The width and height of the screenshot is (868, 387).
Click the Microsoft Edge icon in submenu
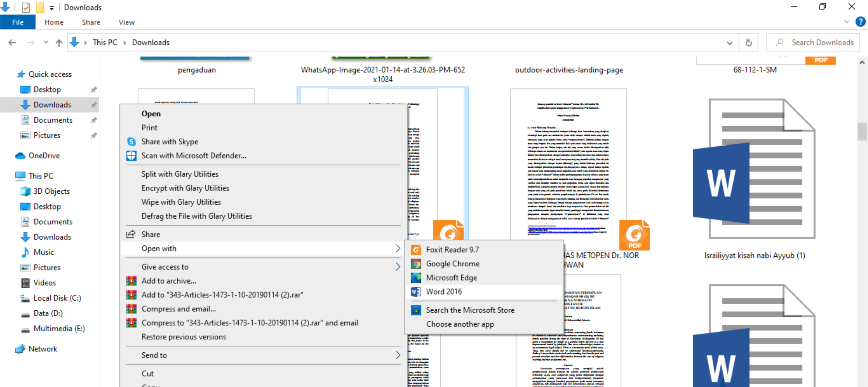tap(416, 278)
